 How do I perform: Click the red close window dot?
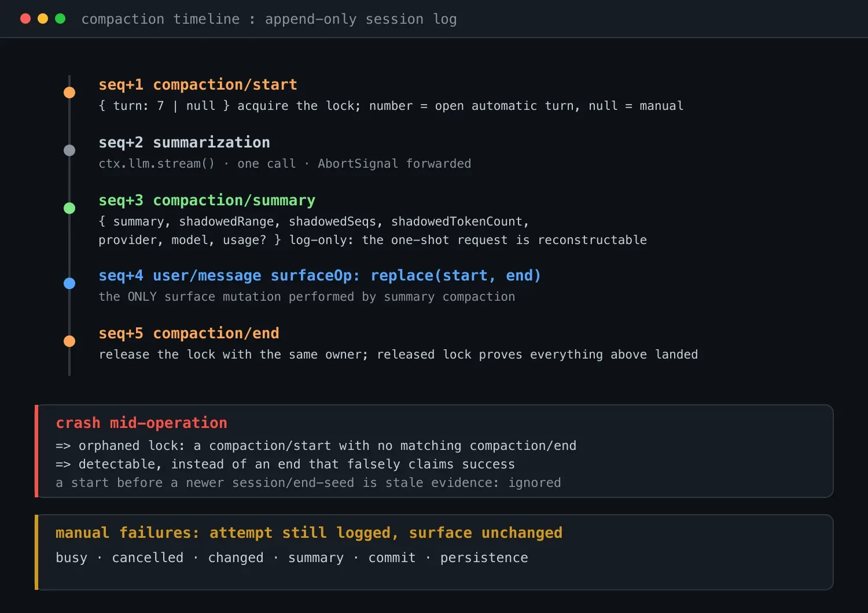pos(25,19)
